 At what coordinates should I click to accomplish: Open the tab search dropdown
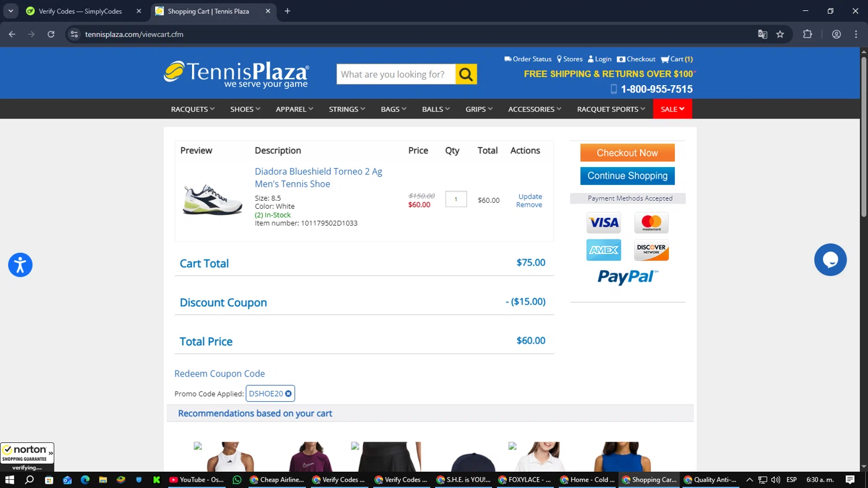click(10, 11)
